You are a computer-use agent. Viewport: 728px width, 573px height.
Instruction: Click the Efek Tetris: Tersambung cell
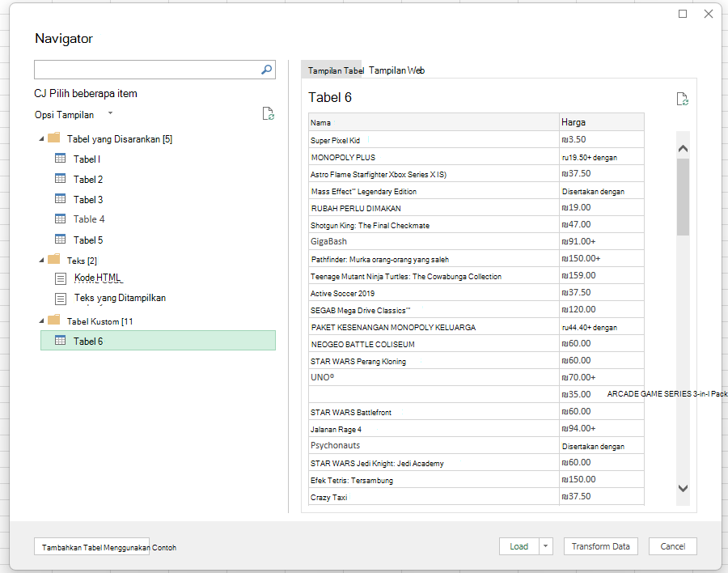[x=434, y=480]
